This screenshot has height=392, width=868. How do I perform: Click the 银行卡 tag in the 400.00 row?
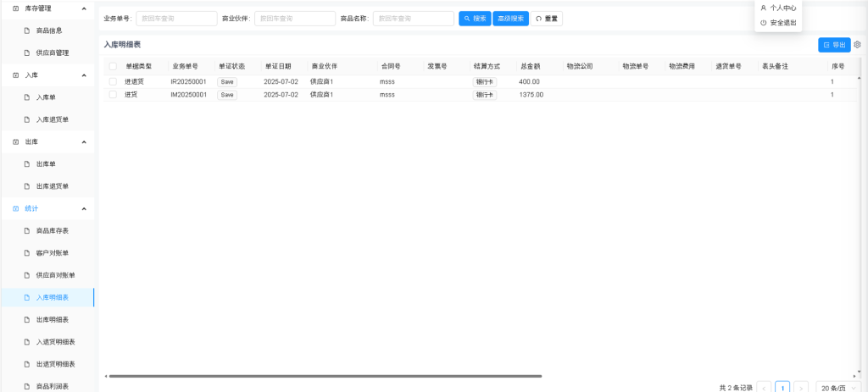click(484, 81)
